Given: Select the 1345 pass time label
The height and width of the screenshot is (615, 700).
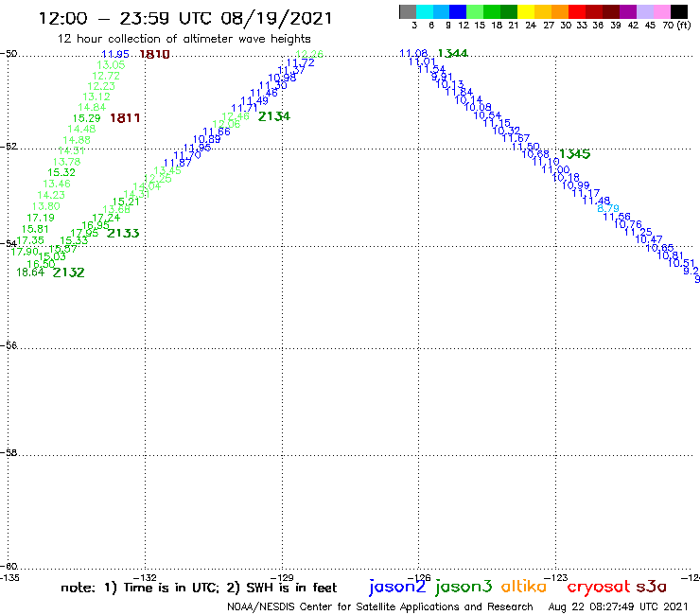Looking at the screenshot, I should click(x=574, y=154).
